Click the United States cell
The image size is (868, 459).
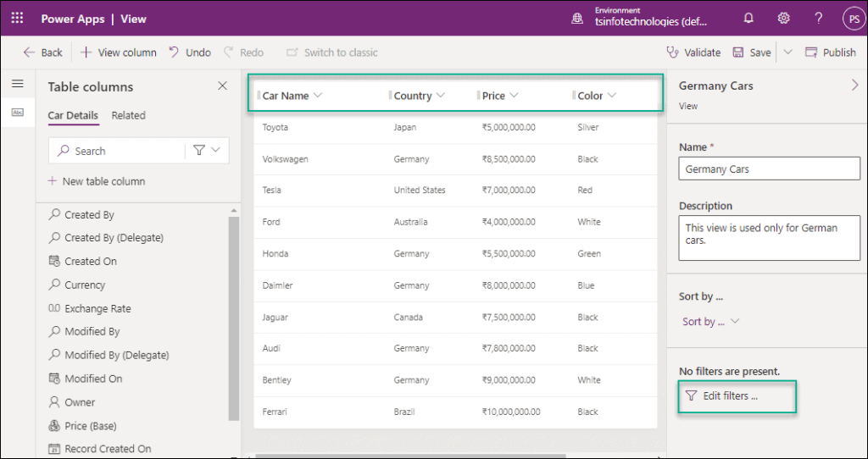(420, 191)
